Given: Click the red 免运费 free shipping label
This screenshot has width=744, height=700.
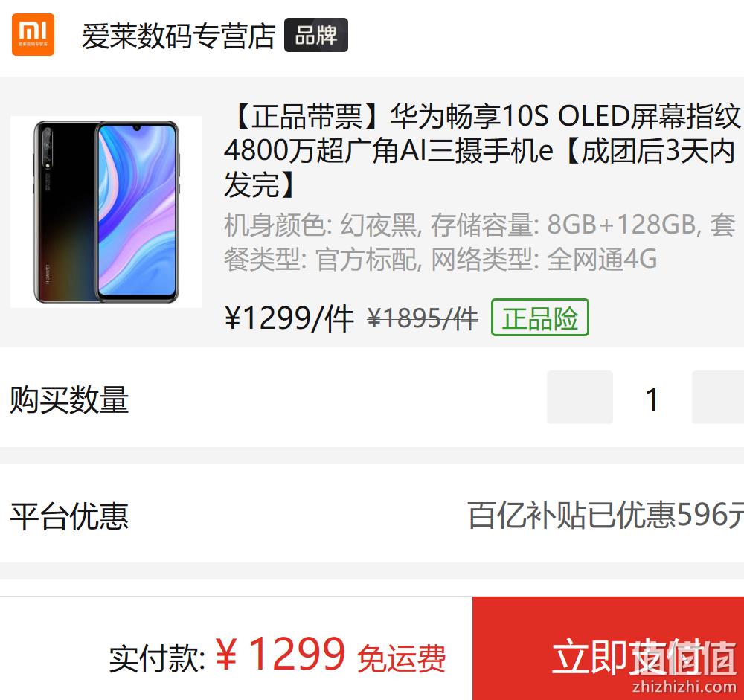Looking at the screenshot, I should 402,658.
